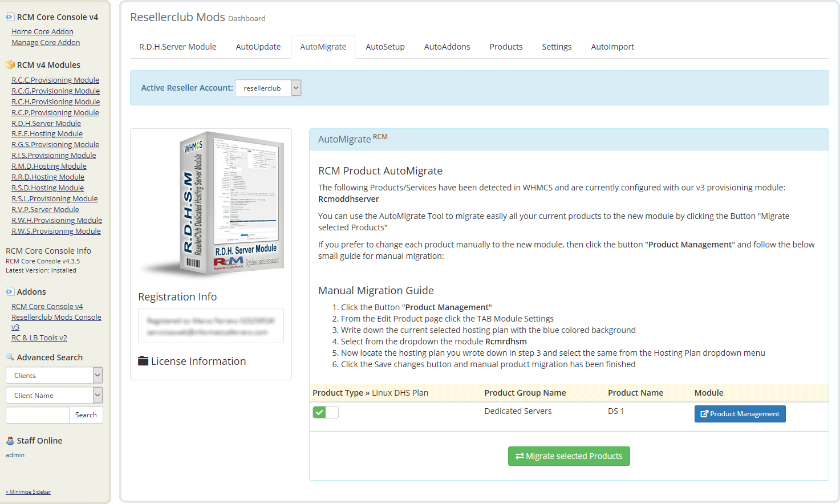
Task: Open Resellerclub Mods Console v3 link
Action: [x=56, y=322]
